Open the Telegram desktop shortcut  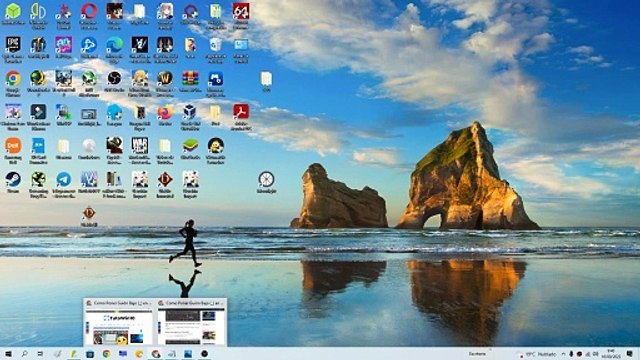tap(63, 179)
